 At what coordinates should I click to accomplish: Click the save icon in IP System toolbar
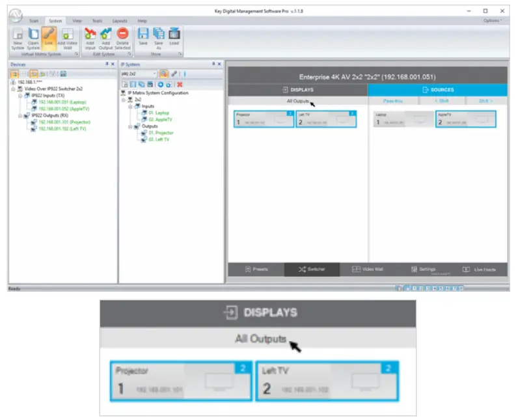click(133, 85)
